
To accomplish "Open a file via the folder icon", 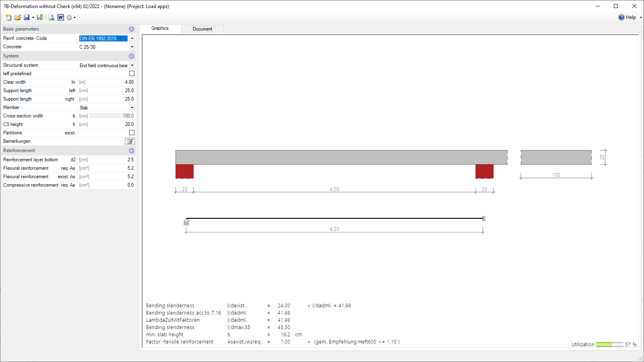I will point(17,17).
